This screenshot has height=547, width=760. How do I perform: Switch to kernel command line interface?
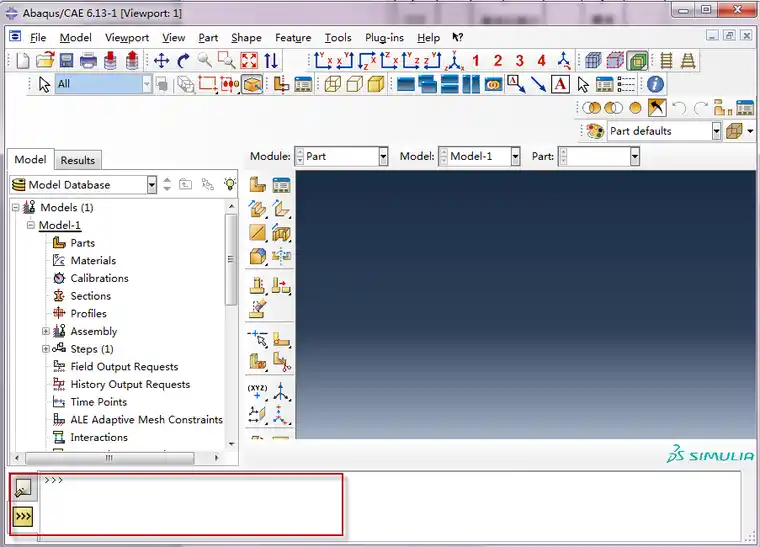point(23,517)
